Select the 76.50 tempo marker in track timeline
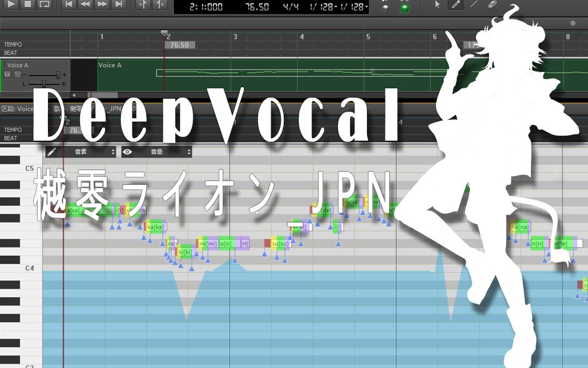This screenshot has height=368, width=588. pyautogui.click(x=180, y=45)
